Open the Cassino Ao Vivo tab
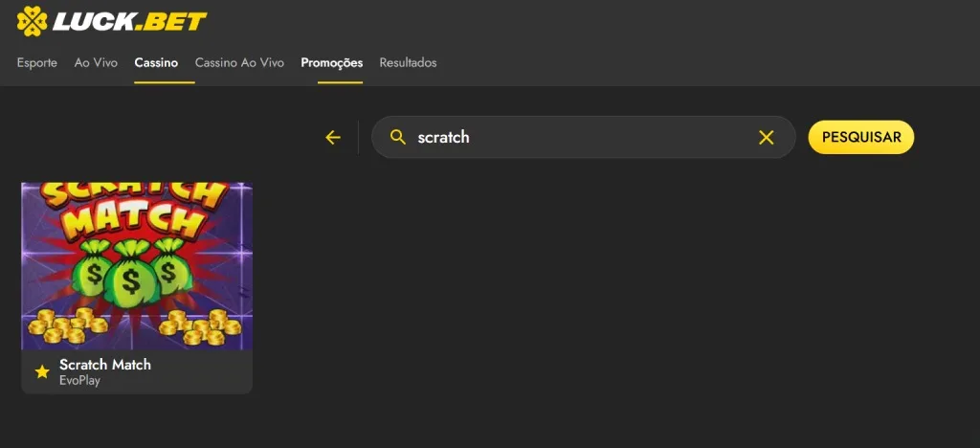 pyautogui.click(x=239, y=63)
